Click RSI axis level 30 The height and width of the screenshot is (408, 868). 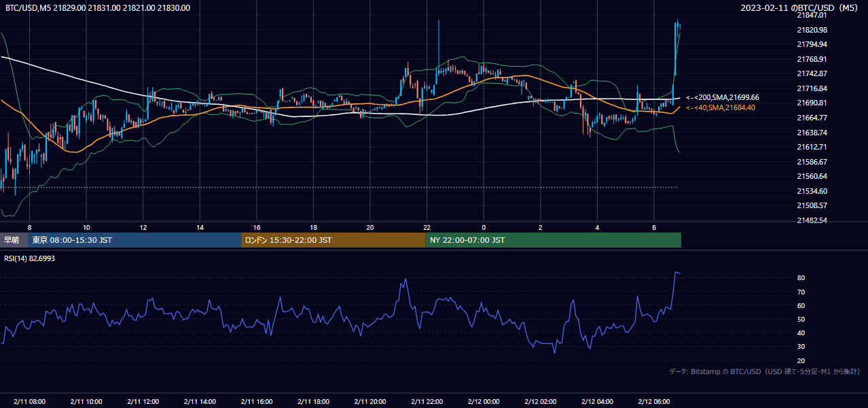pyautogui.click(x=801, y=347)
